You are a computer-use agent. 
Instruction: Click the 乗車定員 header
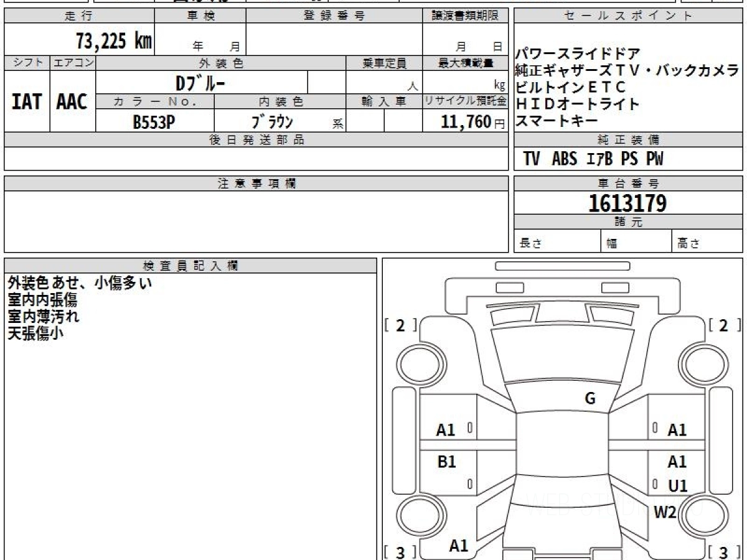[384, 63]
